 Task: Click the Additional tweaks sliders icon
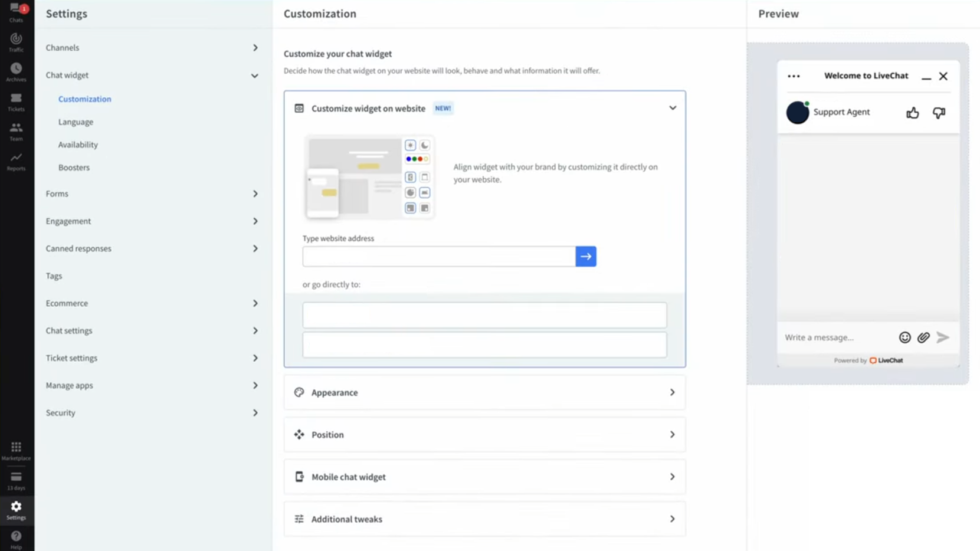coord(299,519)
